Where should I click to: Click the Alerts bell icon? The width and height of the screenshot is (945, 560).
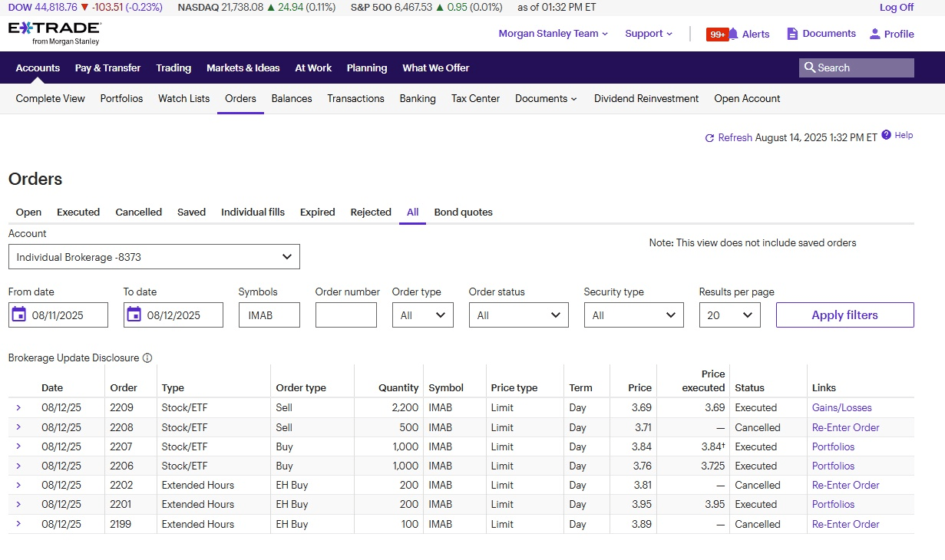[733, 34]
